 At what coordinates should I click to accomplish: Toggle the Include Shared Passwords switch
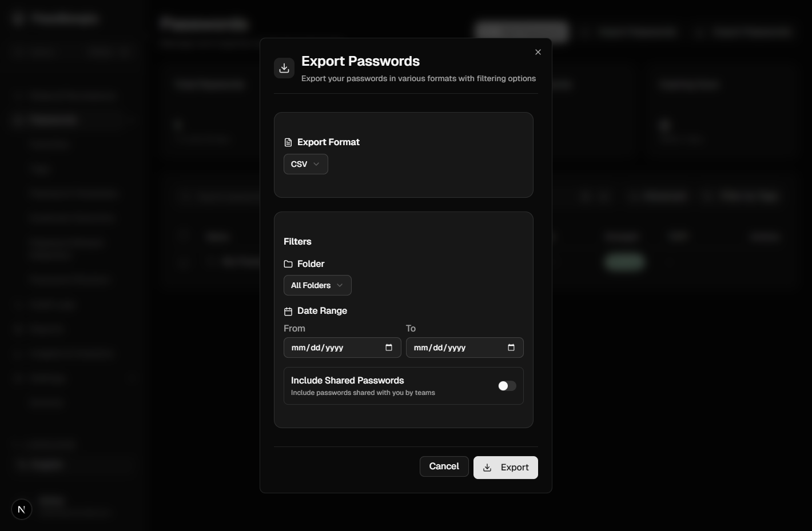click(506, 386)
